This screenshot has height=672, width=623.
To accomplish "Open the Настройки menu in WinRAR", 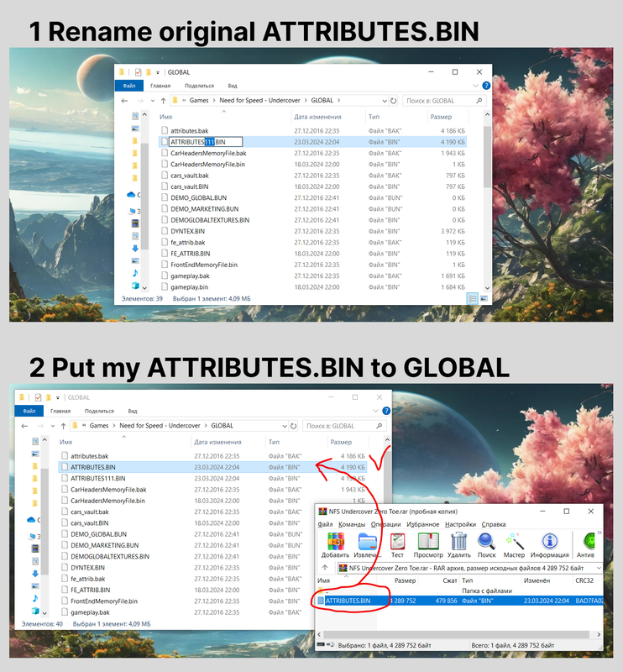I will 460,524.
